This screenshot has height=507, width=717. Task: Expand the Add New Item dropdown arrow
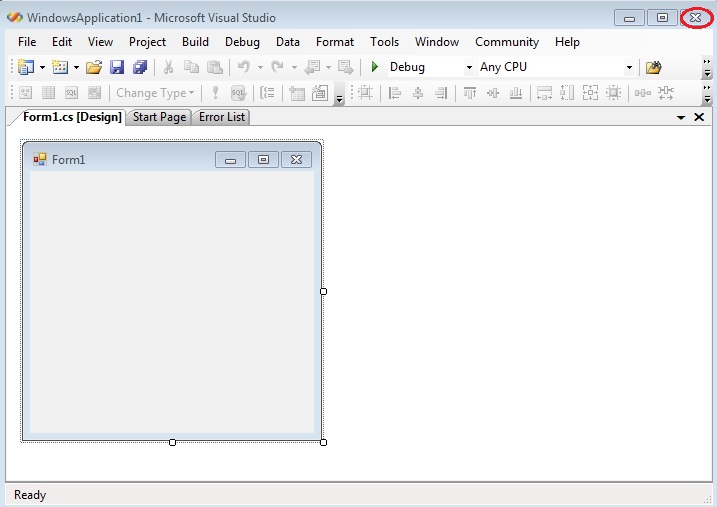[76, 68]
